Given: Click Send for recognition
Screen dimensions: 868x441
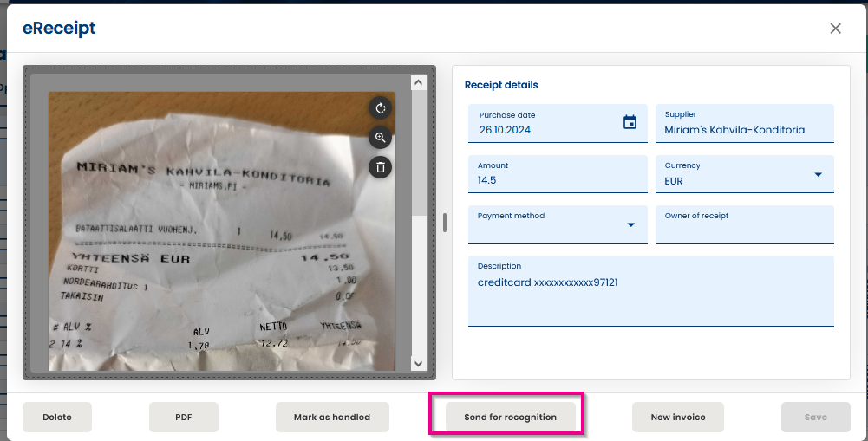Looking at the screenshot, I should tap(511, 418).
